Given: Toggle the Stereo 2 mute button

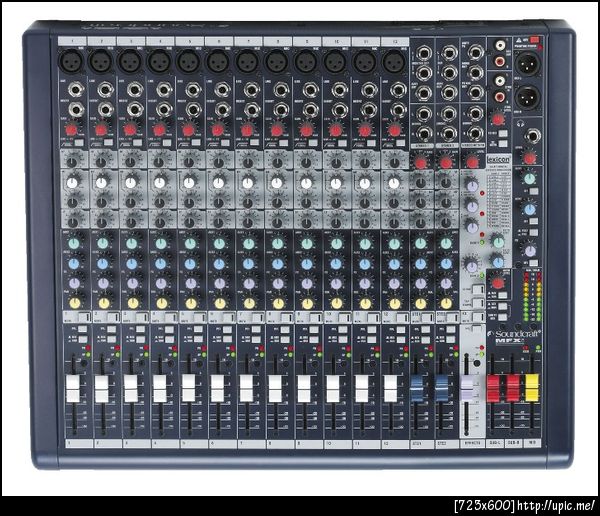Looking at the screenshot, I should (453, 317).
